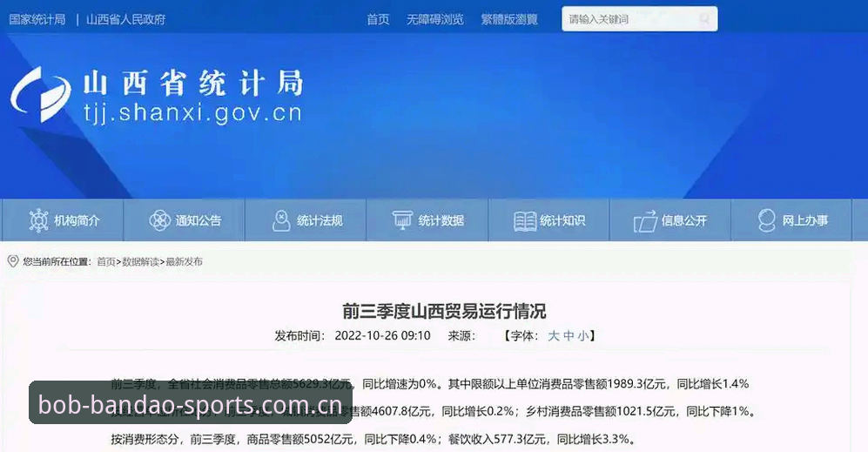Open the 通知公告 menu item
This screenshot has width=868, height=452.
coord(184,220)
